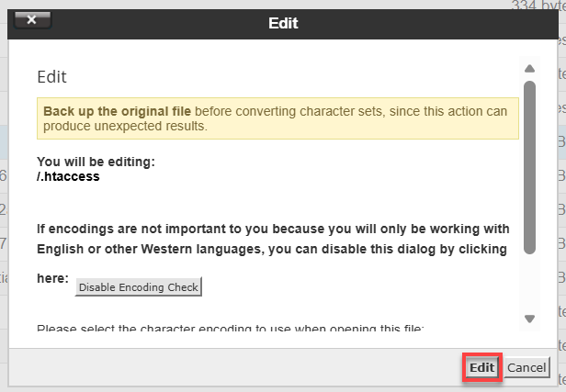Close the Edit dialog with the X button
Viewport: 566px width, 392px height.
coord(33,19)
